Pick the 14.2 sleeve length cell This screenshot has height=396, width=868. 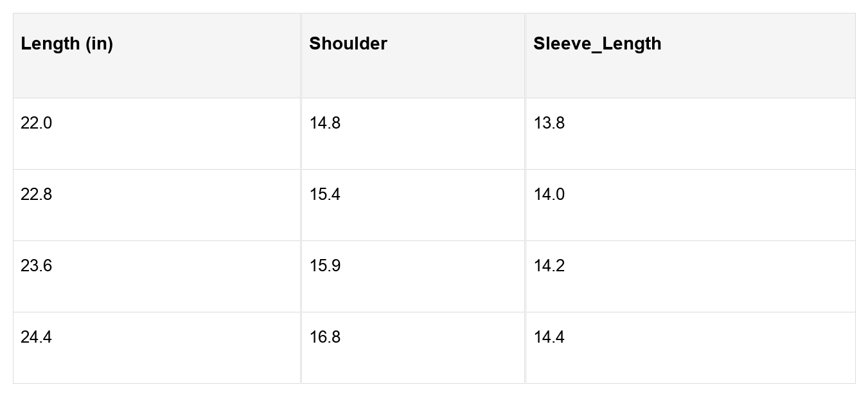[549, 266]
